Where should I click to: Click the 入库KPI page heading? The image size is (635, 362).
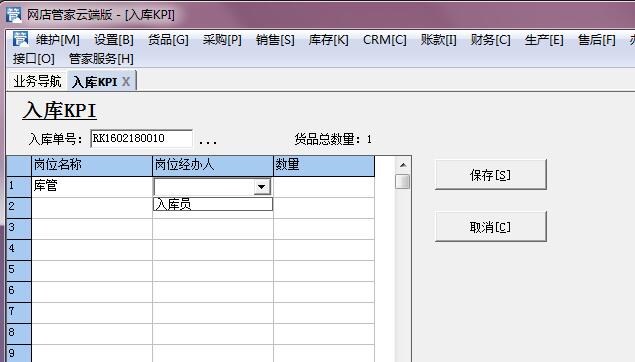click(x=60, y=111)
